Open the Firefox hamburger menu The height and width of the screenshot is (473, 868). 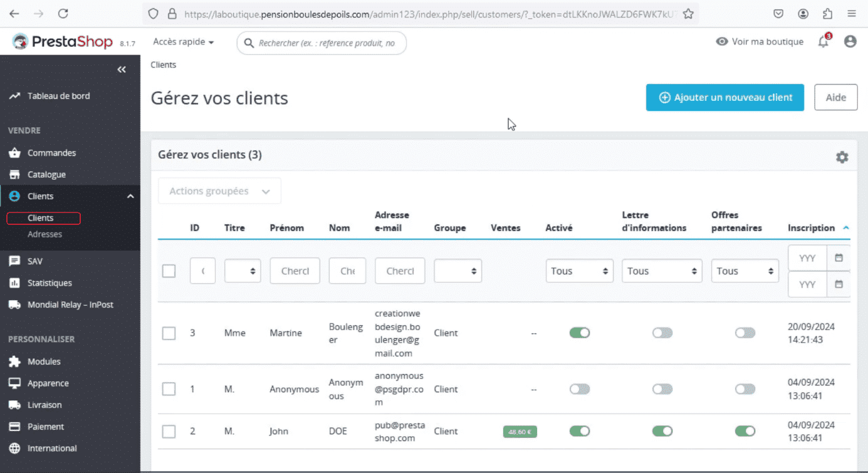[851, 14]
